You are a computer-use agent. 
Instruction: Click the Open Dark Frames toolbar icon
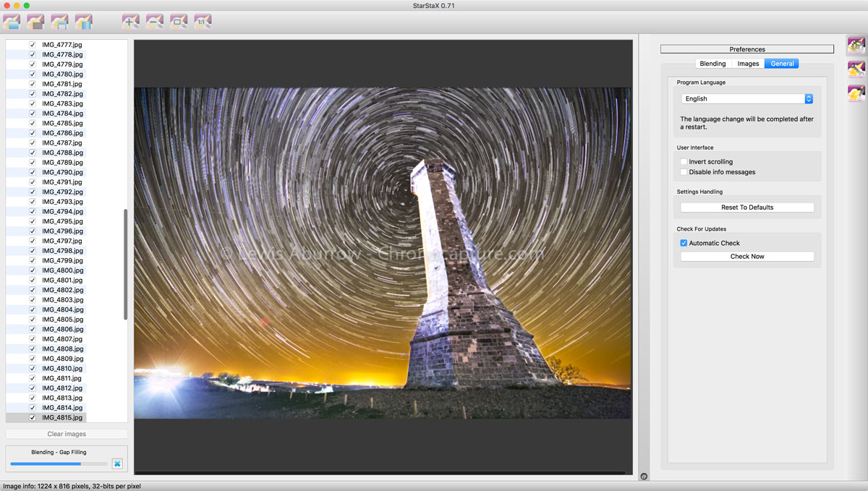click(35, 22)
